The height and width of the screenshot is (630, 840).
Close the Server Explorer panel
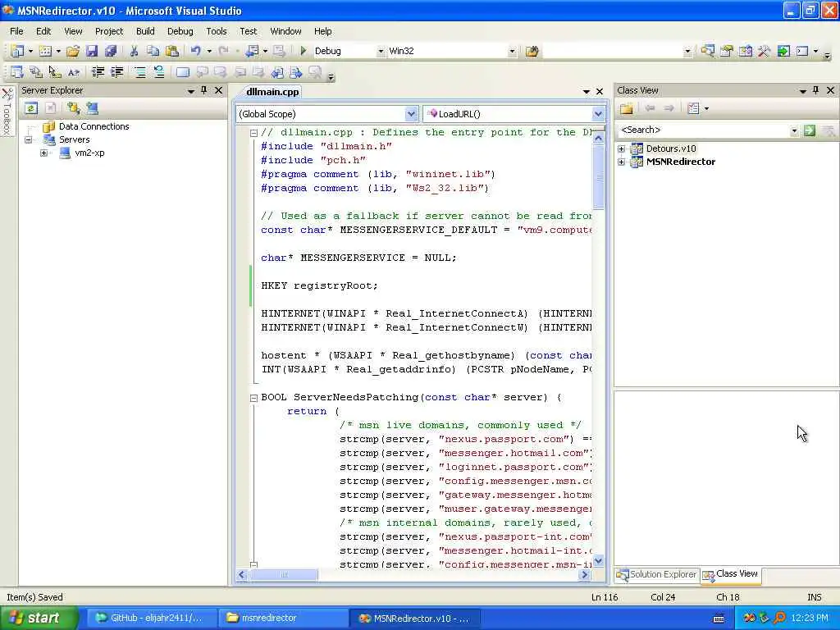pyautogui.click(x=218, y=90)
